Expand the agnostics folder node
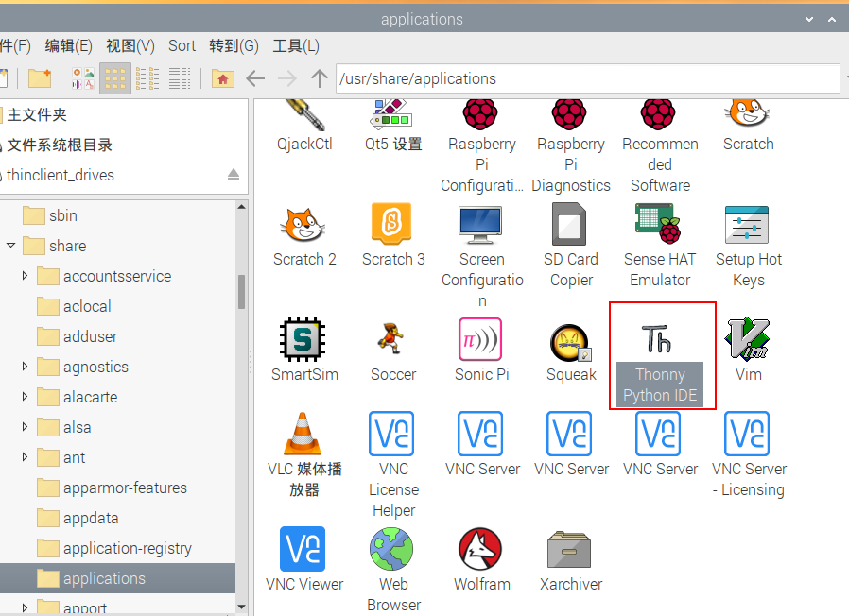 click(25, 367)
